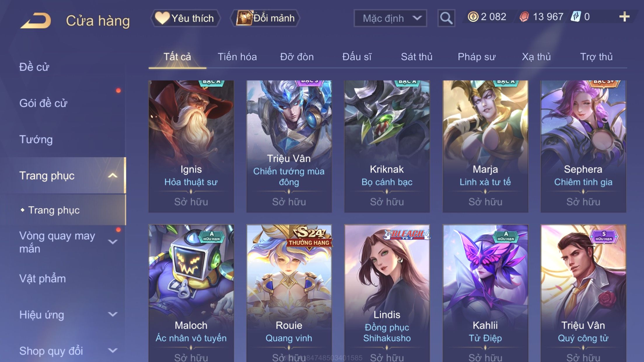The height and width of the screenshot is (362, 644).
Task: Switch to the Tiến hóa tab
Action: (237, 57)
